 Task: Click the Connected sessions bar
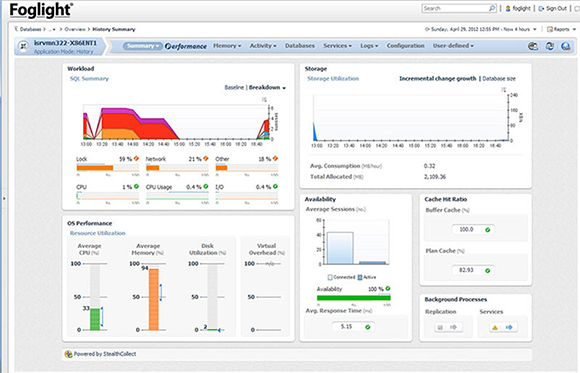340,248
